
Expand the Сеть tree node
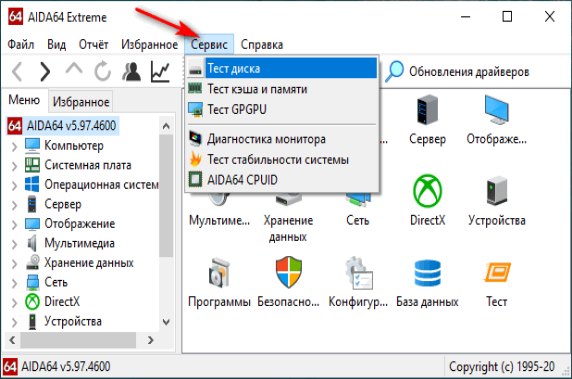pos(14,283)
